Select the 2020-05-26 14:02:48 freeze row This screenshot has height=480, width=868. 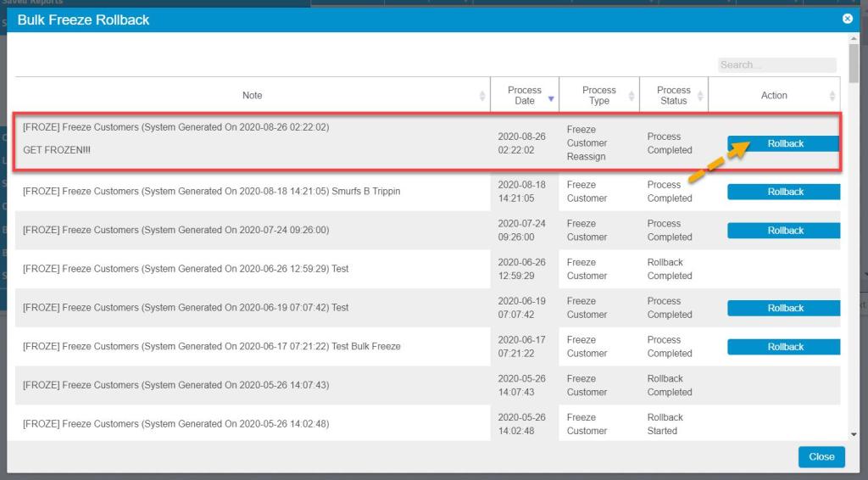click(x=176, y=424)
